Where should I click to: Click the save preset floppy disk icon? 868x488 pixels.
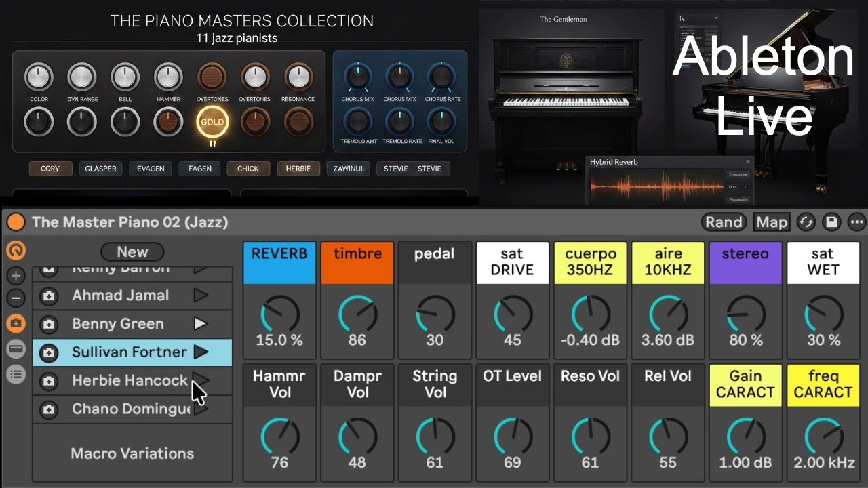pyautogui.click(x=831, y=222)
